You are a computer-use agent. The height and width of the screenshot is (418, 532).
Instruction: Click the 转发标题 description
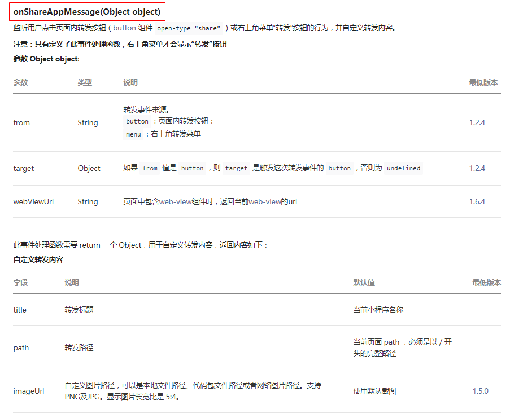[79, 310]
